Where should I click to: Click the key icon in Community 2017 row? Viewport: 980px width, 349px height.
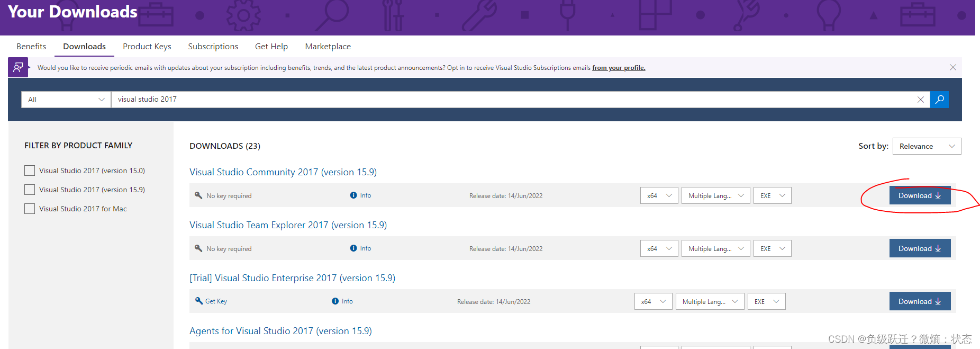pyautogui.click(x=198, y=195)
